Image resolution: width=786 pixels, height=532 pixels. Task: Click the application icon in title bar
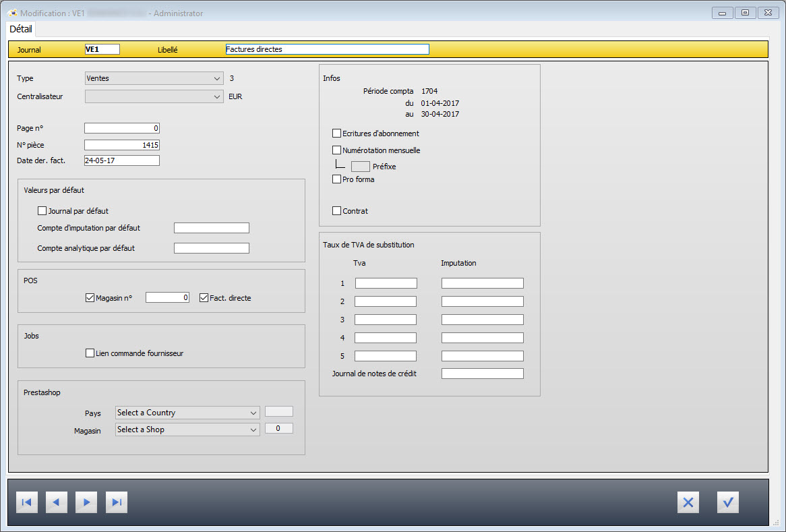click(x=12, y=13)
